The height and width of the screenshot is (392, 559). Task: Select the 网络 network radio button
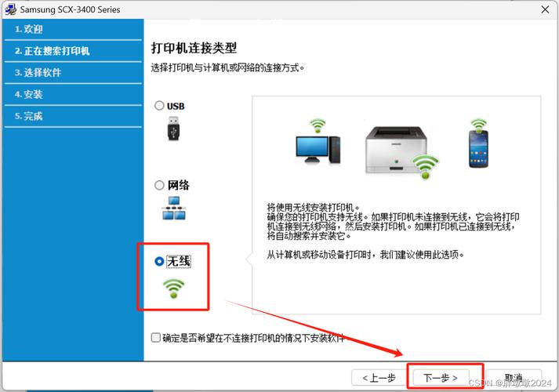[x=159, y=185]
